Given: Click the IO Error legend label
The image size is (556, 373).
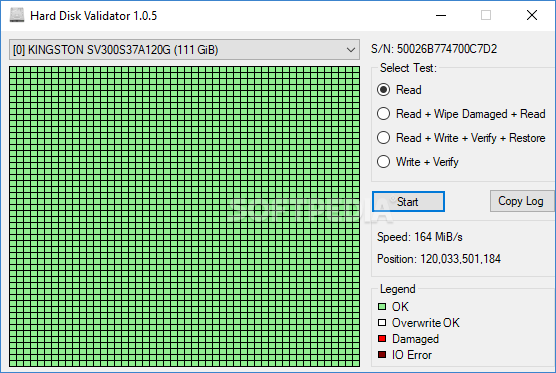Looking at the screenshot, I should coord(412,355).
